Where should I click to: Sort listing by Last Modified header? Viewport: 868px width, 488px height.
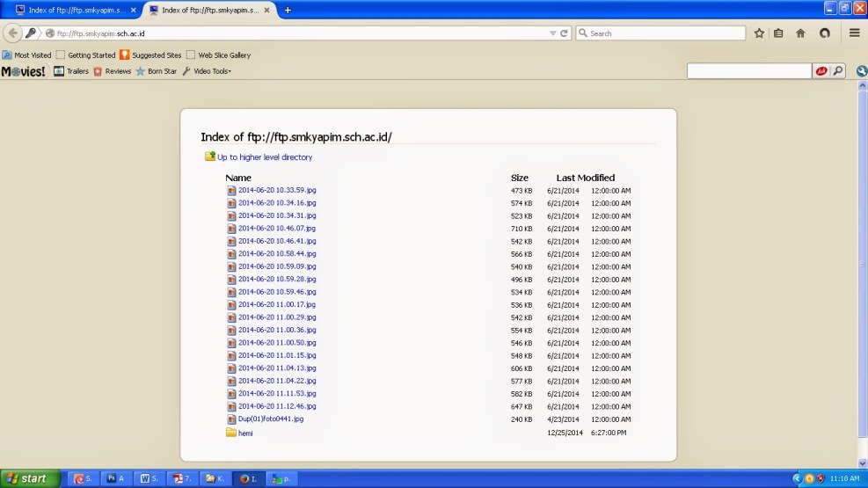(585, 178)
